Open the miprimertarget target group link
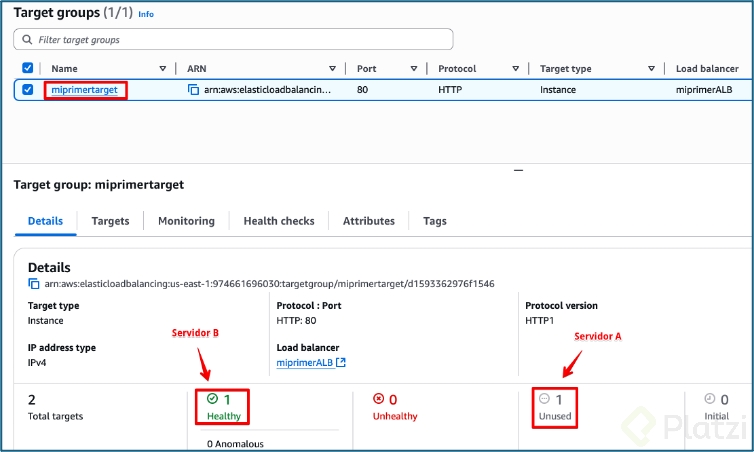Image resolution: width=754 pixels, height=452 pixels. (x=84, y=90)
